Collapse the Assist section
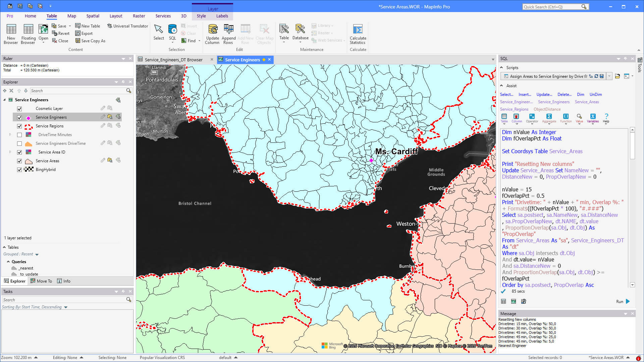The height and width of the screenshot is (362, 644). 501,86
